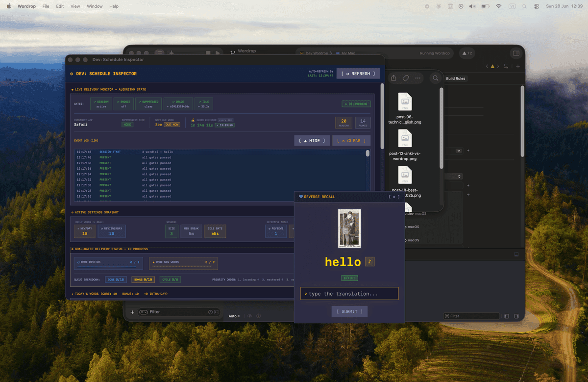Click the Finder share icon

[393, 78]
